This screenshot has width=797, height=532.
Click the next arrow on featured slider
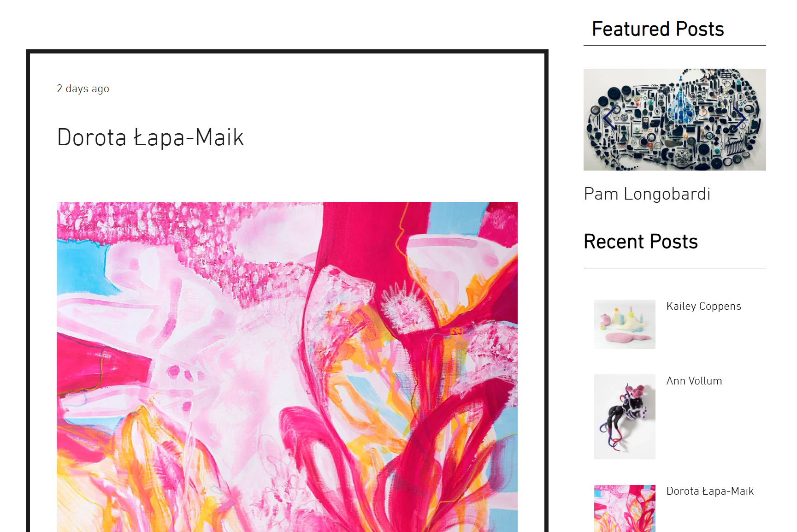(739, 119)
